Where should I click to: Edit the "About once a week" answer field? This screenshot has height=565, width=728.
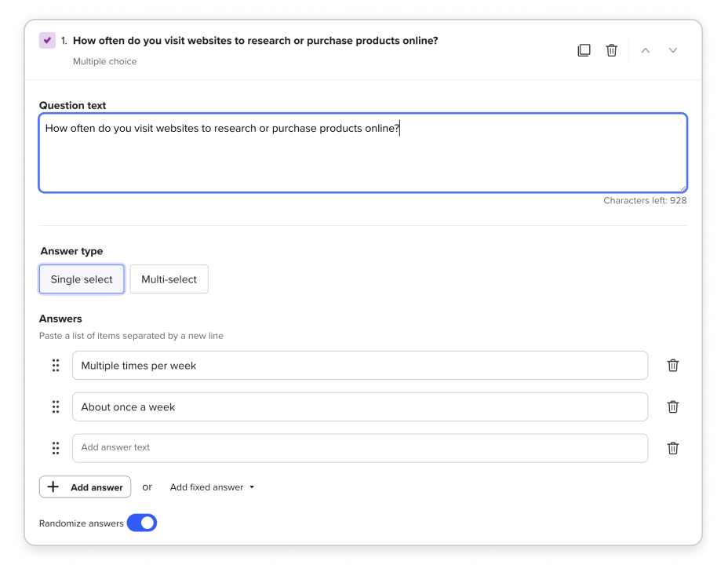(x=359, y=406)
